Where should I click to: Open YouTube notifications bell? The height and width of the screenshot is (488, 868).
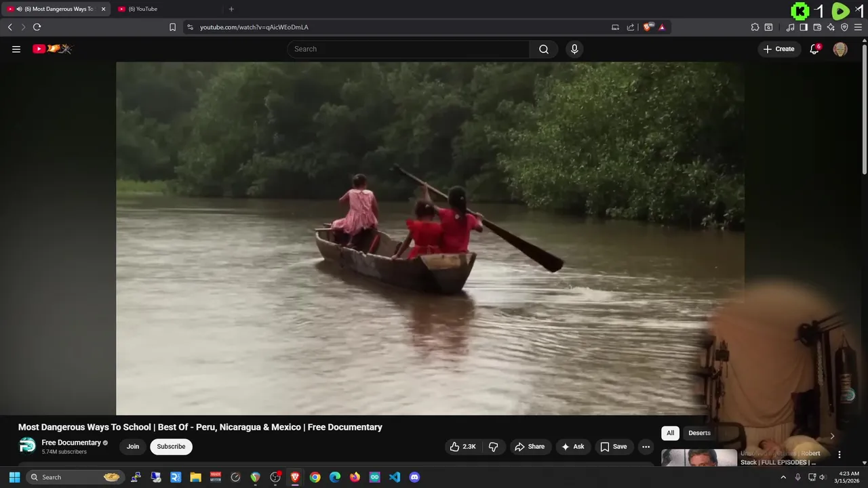815,49
